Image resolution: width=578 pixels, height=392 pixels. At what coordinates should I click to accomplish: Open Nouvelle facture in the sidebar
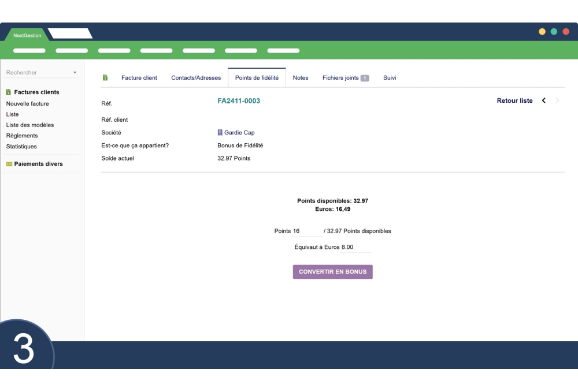[x=27, y=104]
